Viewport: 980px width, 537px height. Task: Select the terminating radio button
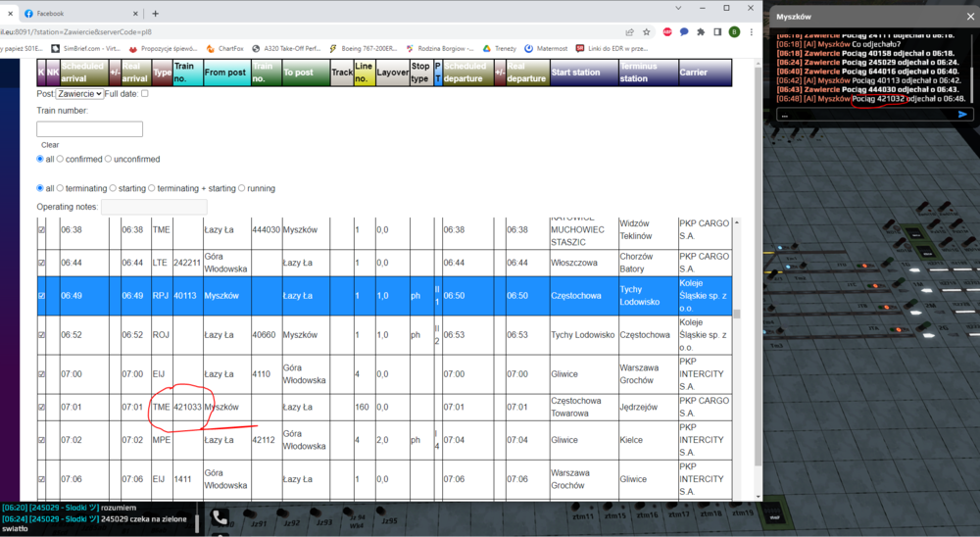(61, 188)
